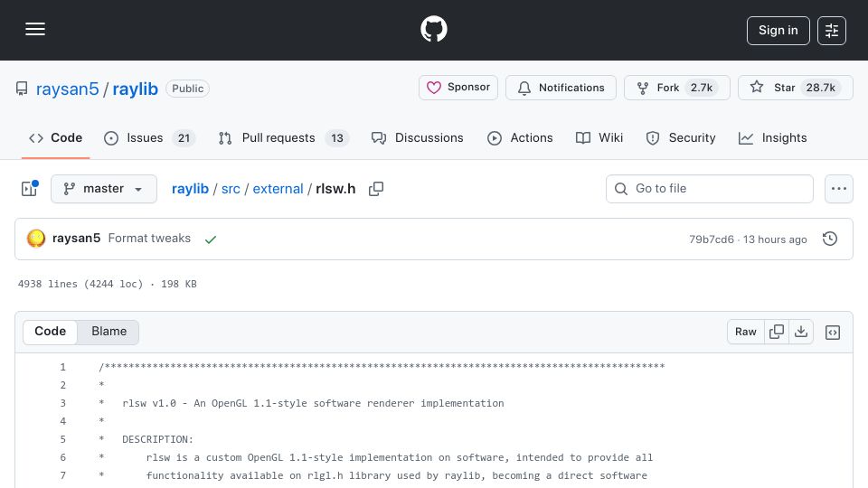This screenshot has width=868, height=488.
Task: View file commit history clock icon
Action: tap(830, 239)
